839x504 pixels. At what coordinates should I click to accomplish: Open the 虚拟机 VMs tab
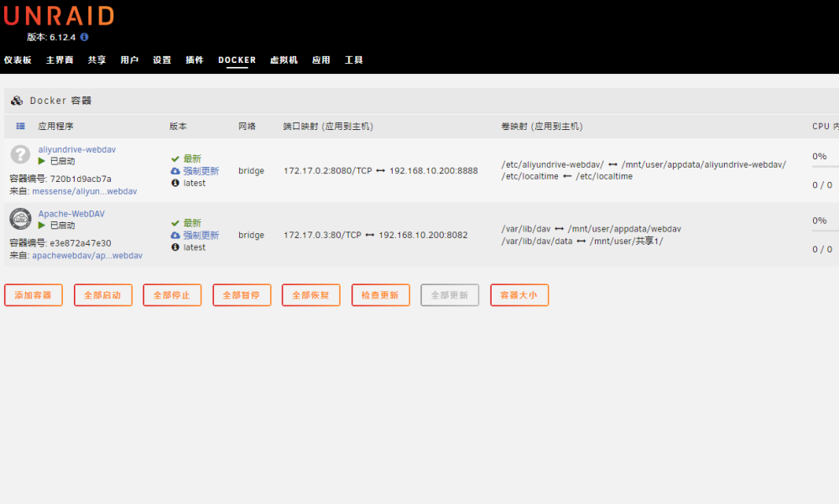pos(284,60)
